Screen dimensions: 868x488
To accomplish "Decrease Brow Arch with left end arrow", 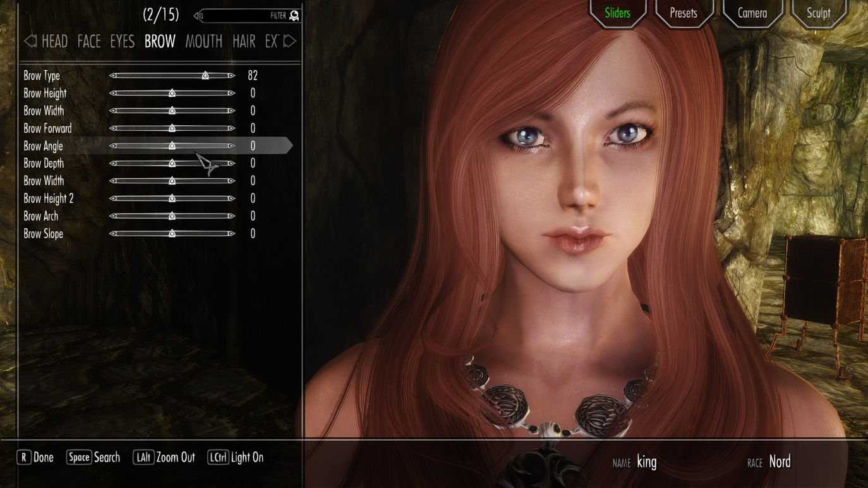I will point(113,216).
